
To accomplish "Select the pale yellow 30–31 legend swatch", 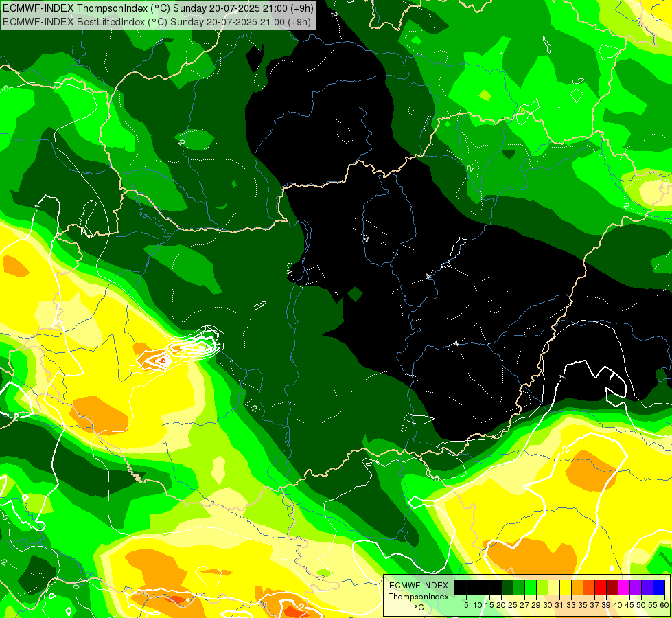I will (554, 587).
